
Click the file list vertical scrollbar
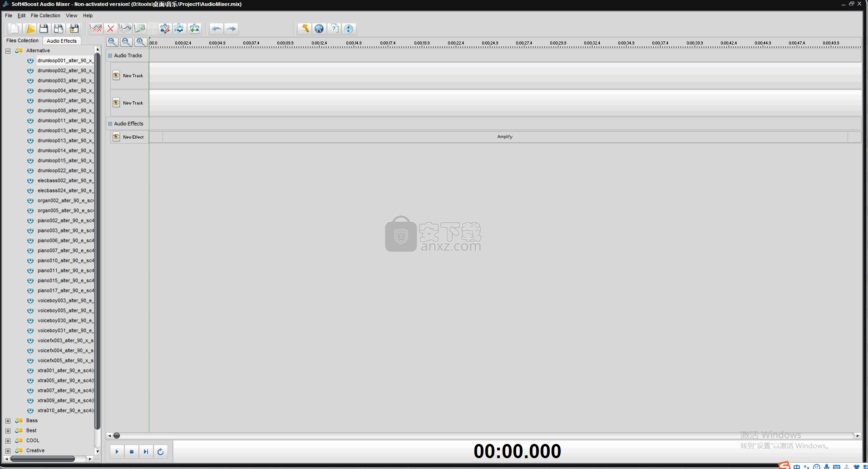(x=97, y=241)
